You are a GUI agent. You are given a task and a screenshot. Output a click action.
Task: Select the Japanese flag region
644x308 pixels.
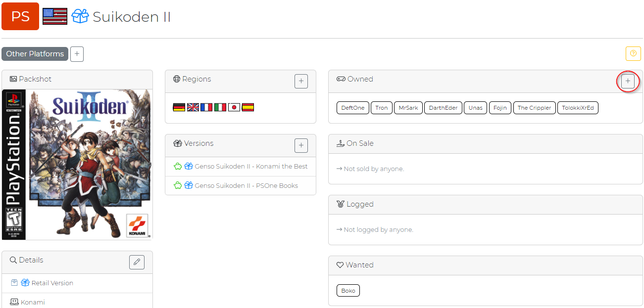[x=234, y=107]
